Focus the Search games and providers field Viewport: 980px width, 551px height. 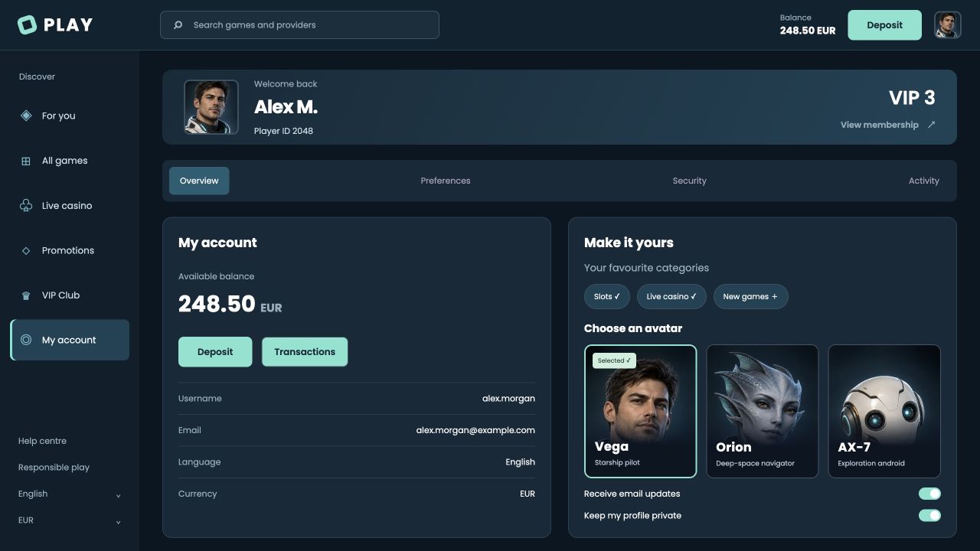coord(299,25)
